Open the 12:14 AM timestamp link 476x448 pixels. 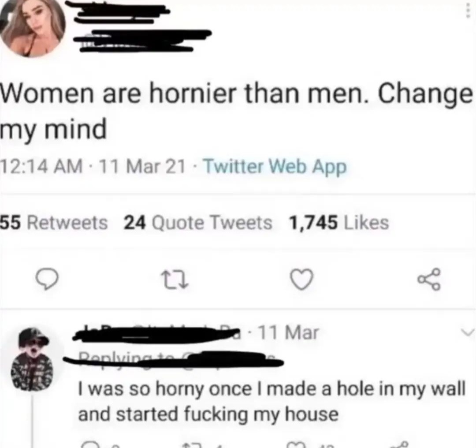tap(93, 166)
